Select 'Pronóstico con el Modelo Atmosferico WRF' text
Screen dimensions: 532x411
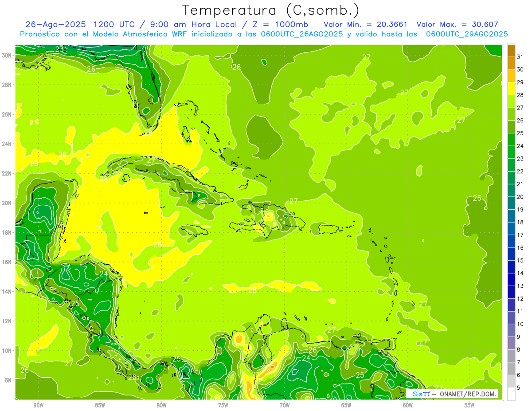104,34
